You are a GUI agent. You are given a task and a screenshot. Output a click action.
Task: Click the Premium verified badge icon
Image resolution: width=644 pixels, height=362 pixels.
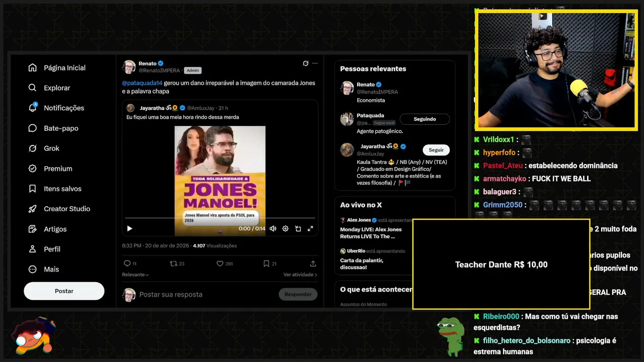coord(33,168)
